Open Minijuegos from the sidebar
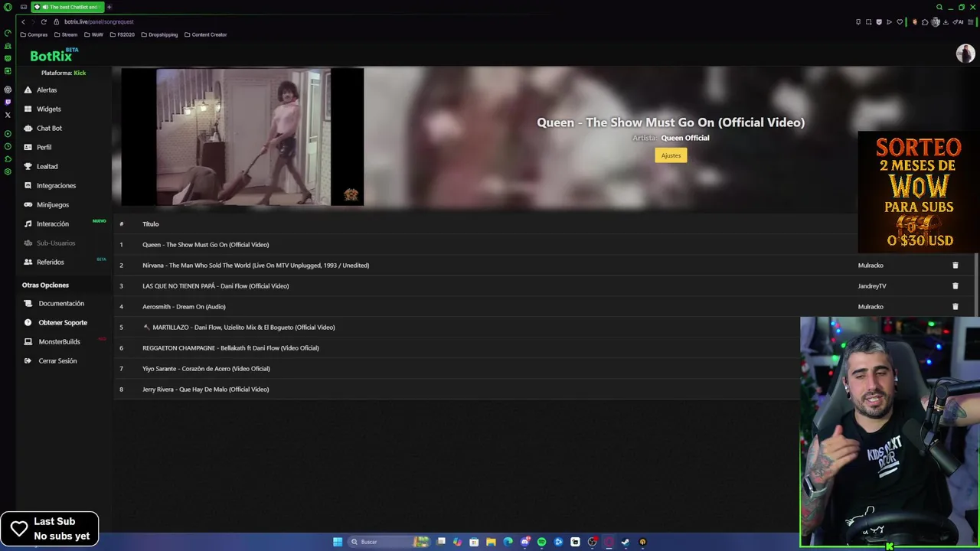Screen dimensions: 980x551 (x=52, y=204)
